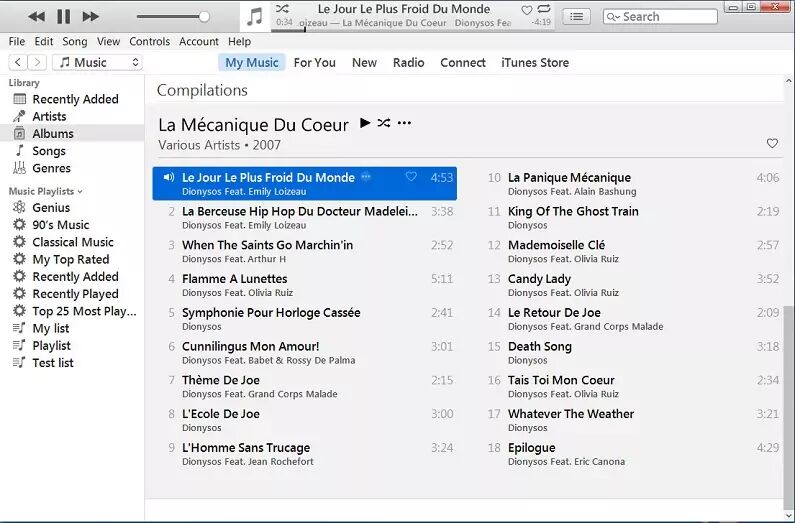The height and width of the screenshot is (523, 795).
Task: Toggle repeat in the now playing display
Action: (x=544, y=9)
